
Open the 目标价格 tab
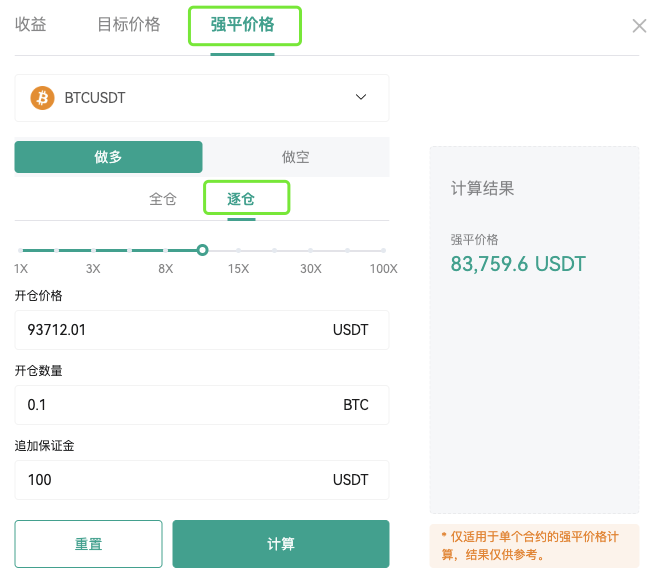(129, 24)
